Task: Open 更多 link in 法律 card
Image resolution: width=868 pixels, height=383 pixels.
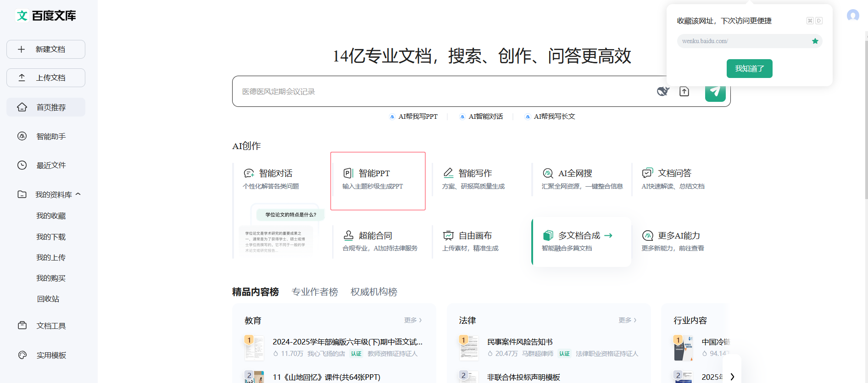Action: (628, 320)
